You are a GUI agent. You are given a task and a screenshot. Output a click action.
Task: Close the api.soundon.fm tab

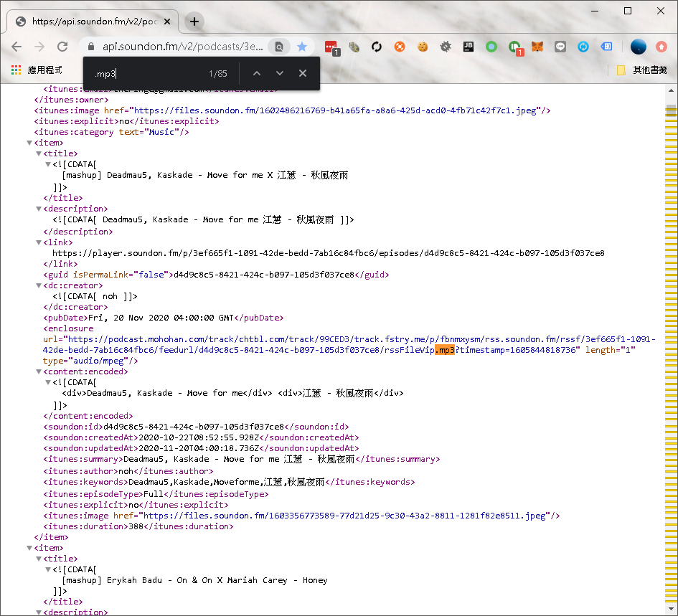pyautogui.click(x=167, y=22)
